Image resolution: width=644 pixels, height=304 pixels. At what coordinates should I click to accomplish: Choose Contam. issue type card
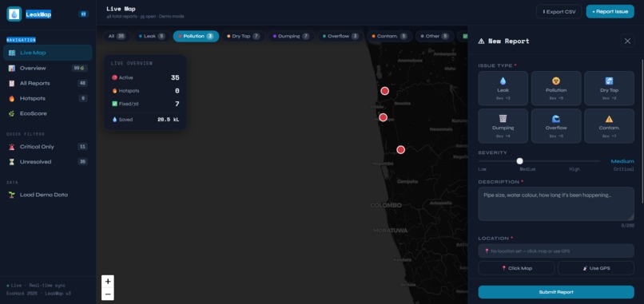pyautogui.click(x=609, y=126)
